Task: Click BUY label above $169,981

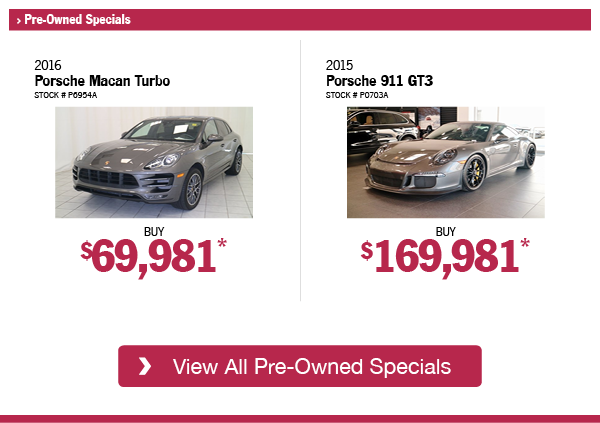Action: (446, 232)
